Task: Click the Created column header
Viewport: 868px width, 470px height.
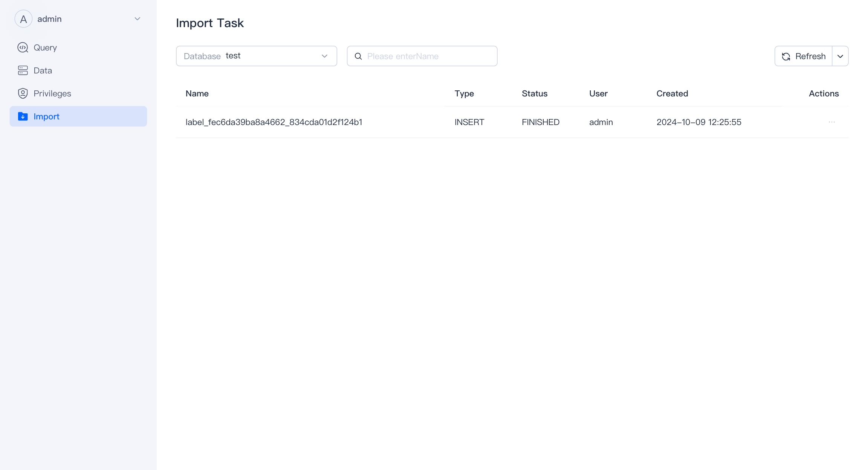Action: click(672, 93)
